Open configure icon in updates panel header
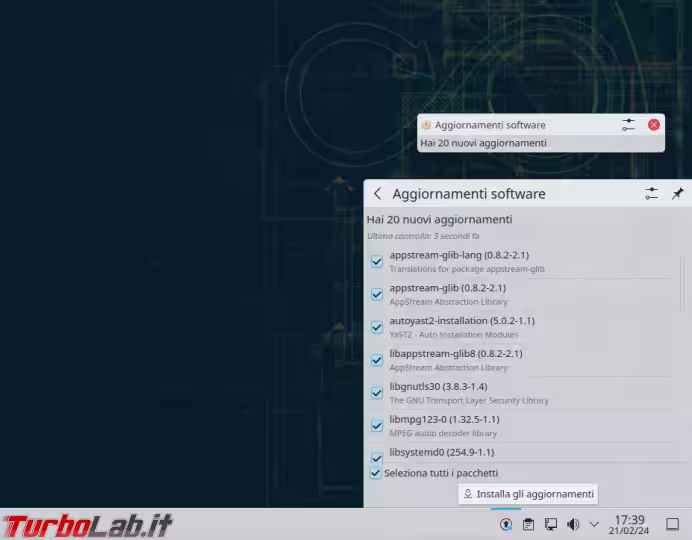The height and width of the screenshot is (540, 692). click(x=651, y=194)
